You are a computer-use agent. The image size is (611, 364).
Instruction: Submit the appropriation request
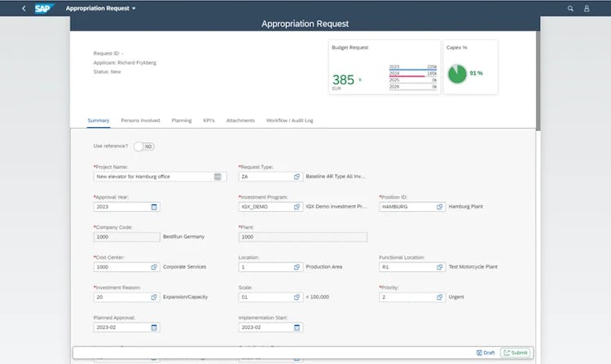(515, 353)
